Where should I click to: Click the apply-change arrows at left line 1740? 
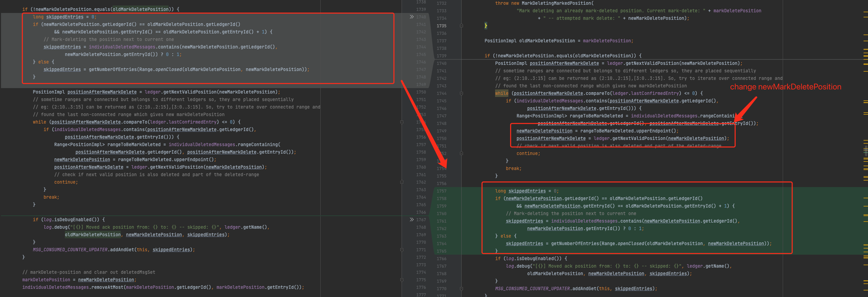(x=411, y=17)
